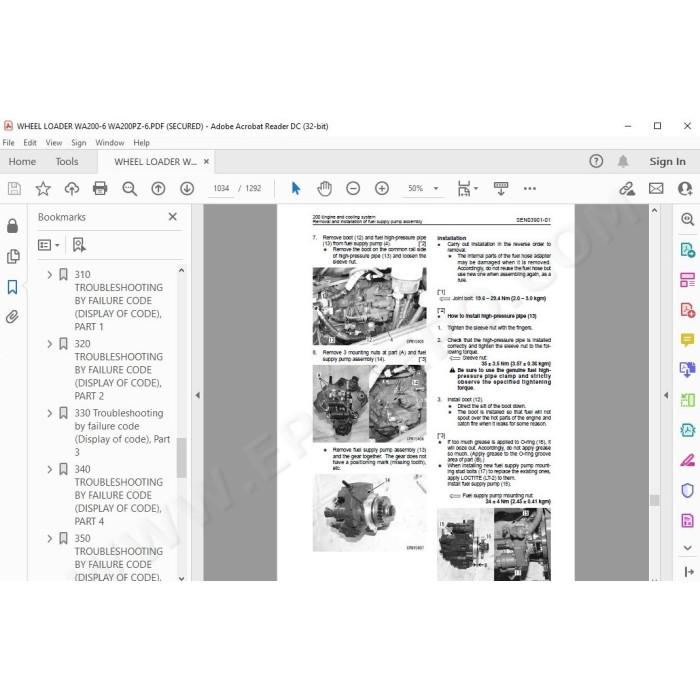Open the View menu

(x=54, y=143)
